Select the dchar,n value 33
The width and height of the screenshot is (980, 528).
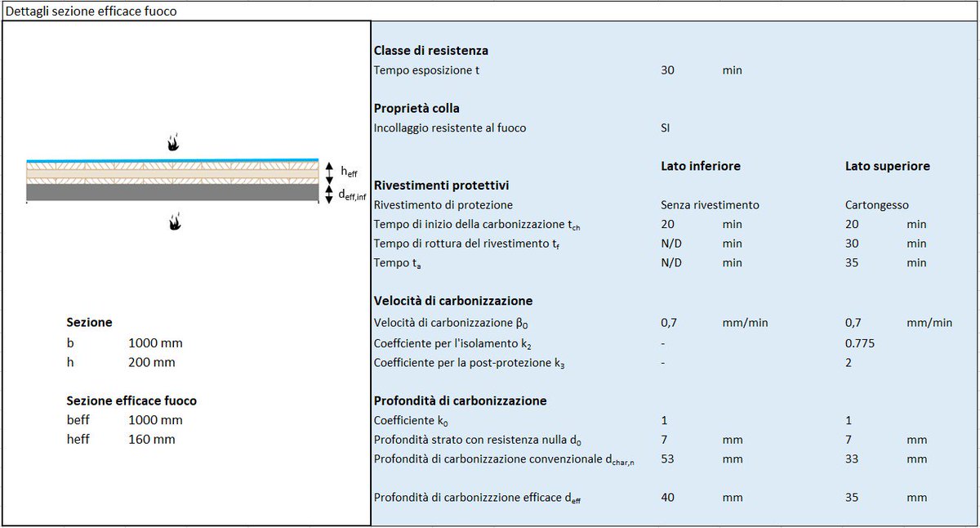pos(853,459)
